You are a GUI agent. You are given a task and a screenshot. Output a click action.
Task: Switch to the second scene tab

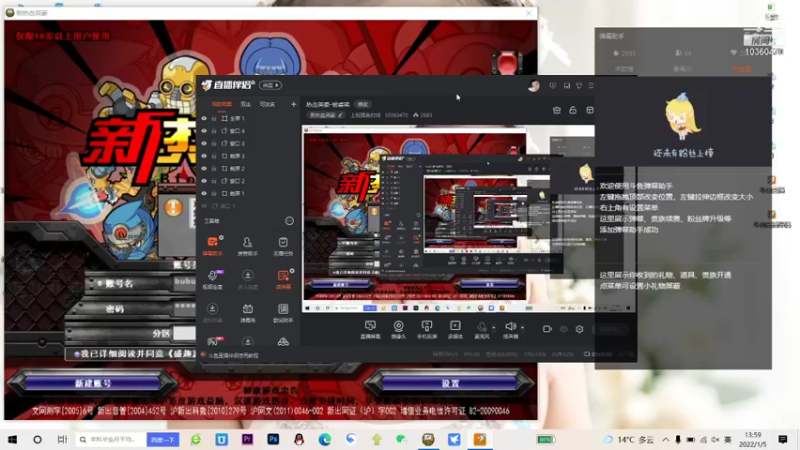point(246,104)
